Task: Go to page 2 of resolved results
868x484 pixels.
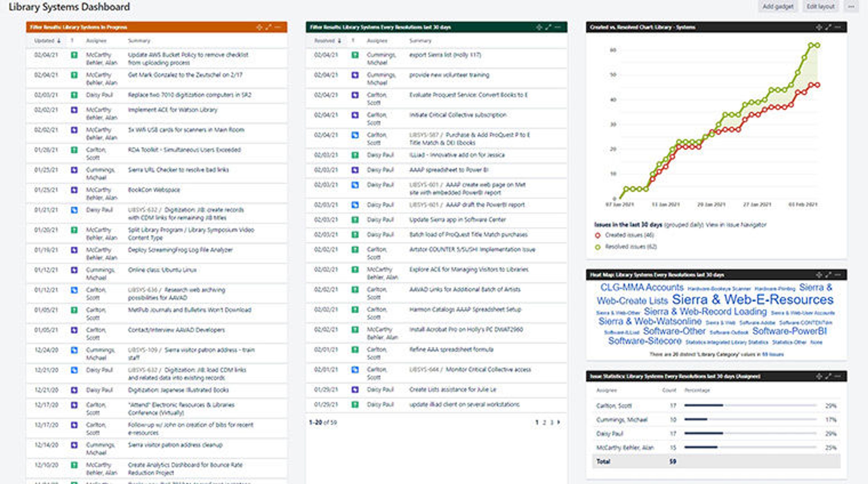Action: [544, 422]
